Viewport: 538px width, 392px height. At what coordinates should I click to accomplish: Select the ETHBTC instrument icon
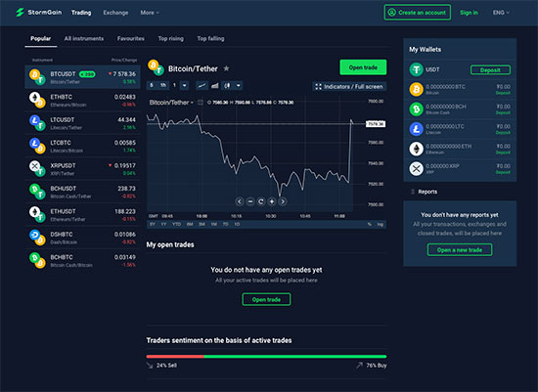(37, 100)
